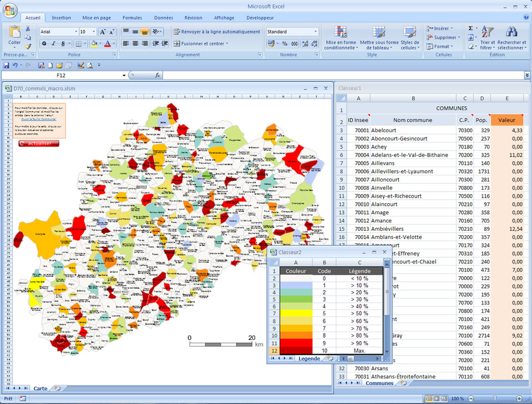
Task: Switch to Insertion ribbon tab
Action: [61, 18]
